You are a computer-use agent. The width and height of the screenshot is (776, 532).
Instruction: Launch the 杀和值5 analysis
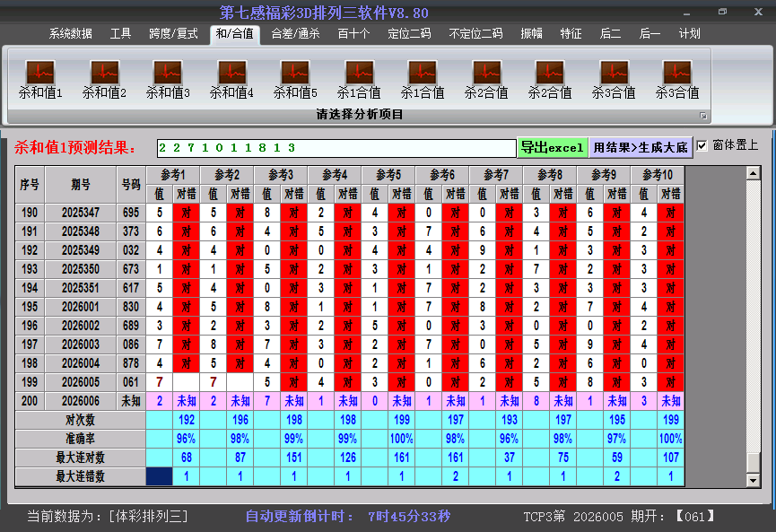tap(295, 79)
